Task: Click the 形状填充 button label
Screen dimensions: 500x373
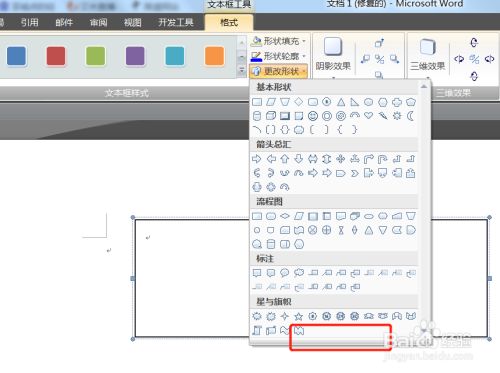Action: point(281,41)
